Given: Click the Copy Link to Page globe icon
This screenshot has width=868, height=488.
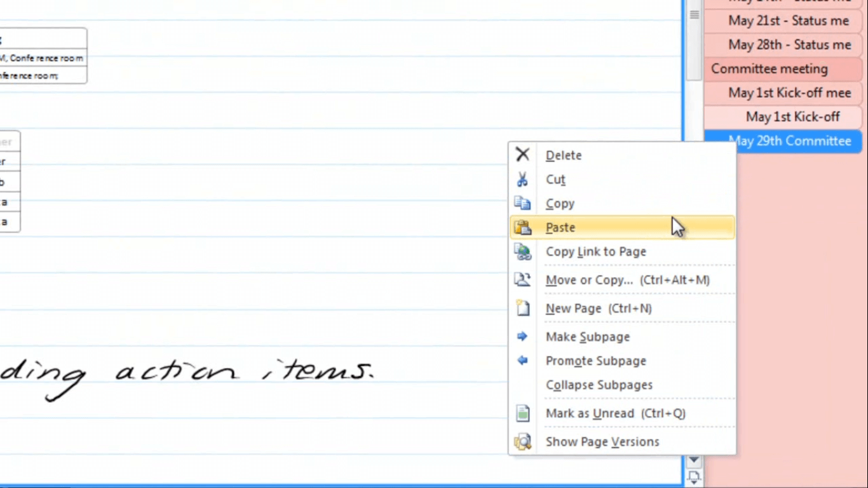Looking at the screenshot, I should click(x=522, y=252).
